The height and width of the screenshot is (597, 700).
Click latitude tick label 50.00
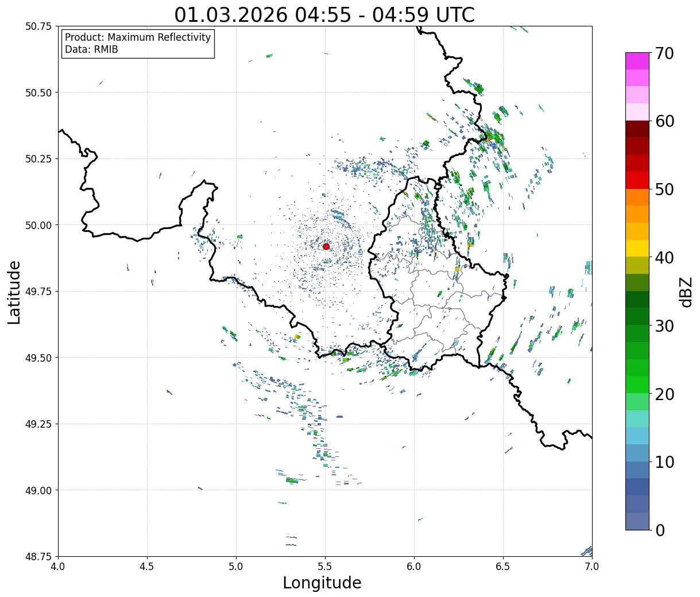click(x=38, y=225)
